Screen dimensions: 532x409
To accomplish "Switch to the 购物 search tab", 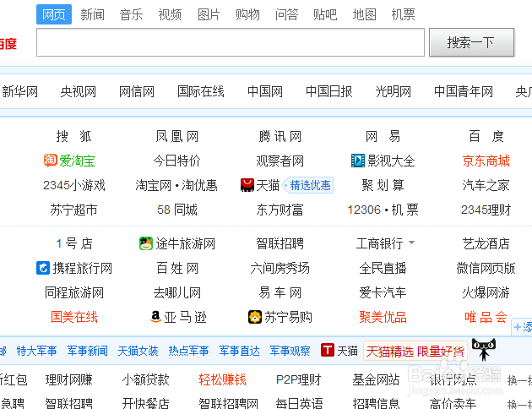I will click(x=247, y=14).
